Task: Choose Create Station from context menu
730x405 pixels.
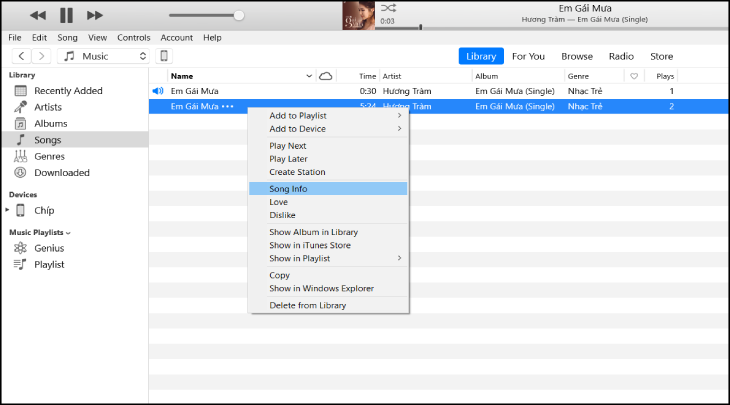Action: point(328,172)
